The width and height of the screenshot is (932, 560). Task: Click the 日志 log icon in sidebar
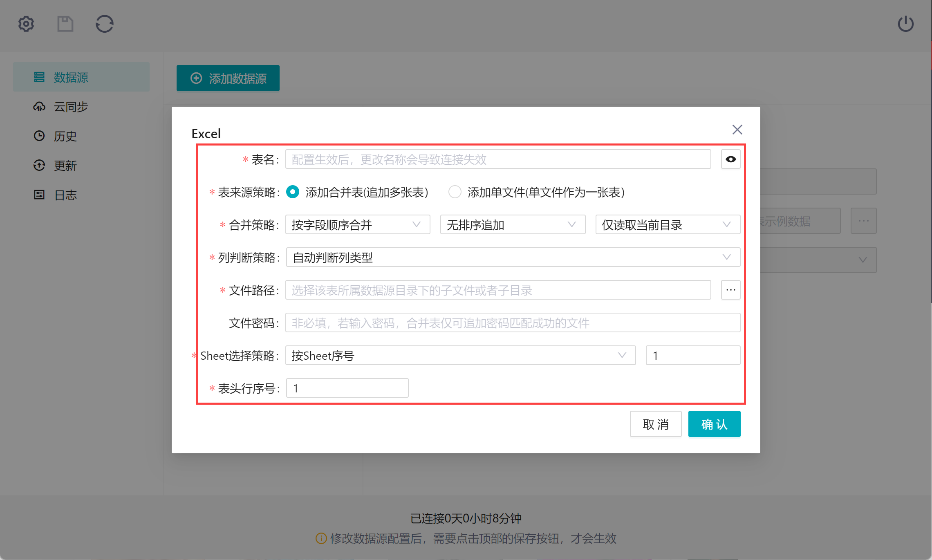(39, 195)
